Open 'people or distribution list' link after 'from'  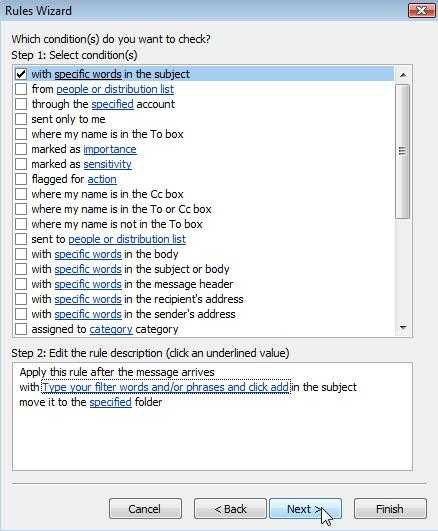115,89
